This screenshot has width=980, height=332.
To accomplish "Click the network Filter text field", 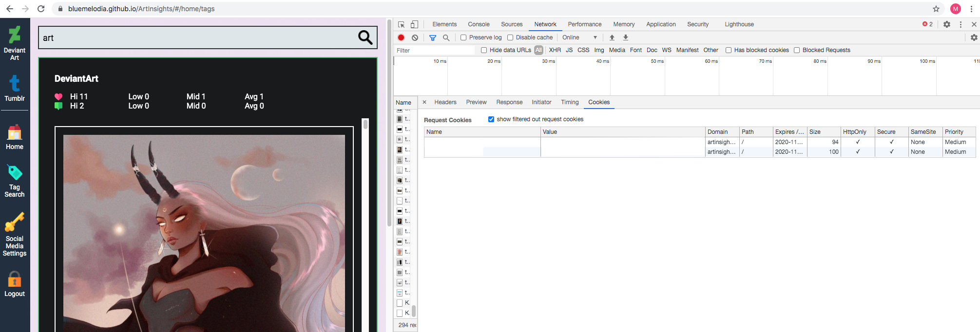I will click(x=435, y=50).
